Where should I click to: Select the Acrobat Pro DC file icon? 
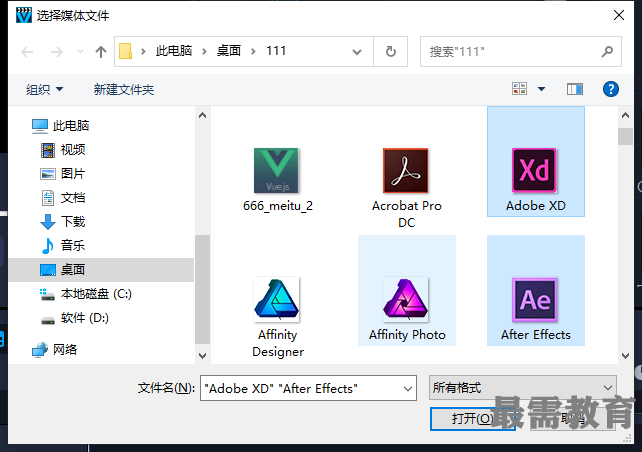pyautogui.click(x=406, y=171)
